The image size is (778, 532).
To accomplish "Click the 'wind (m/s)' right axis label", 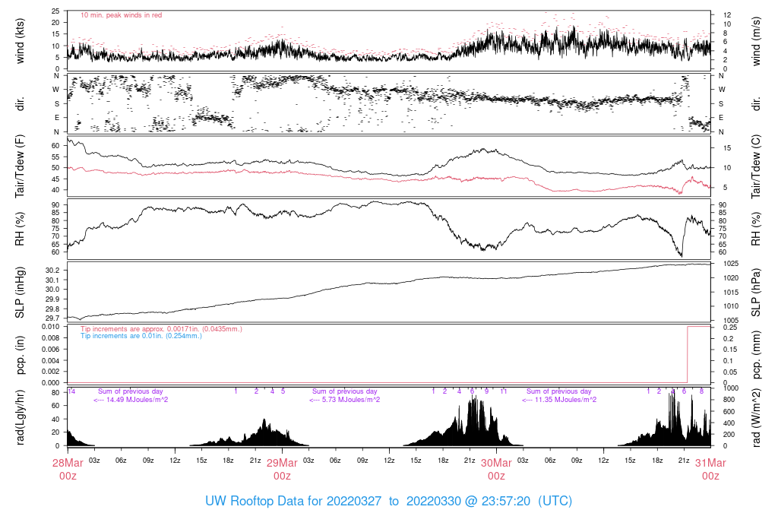I will 756,41.
